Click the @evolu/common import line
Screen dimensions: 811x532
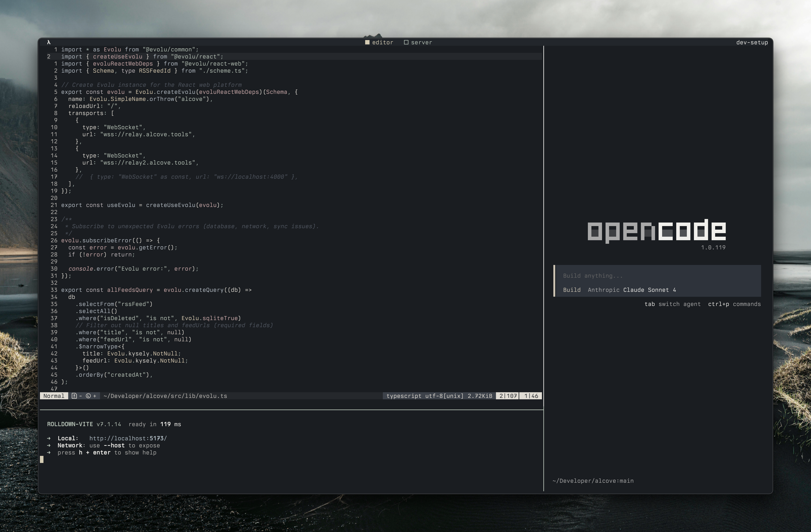click(130, 49)
